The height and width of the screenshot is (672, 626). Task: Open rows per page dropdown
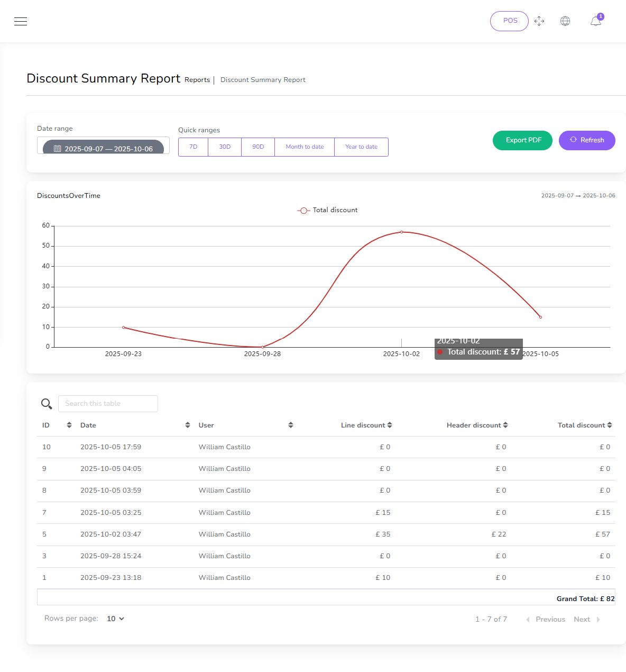[115, 619]
